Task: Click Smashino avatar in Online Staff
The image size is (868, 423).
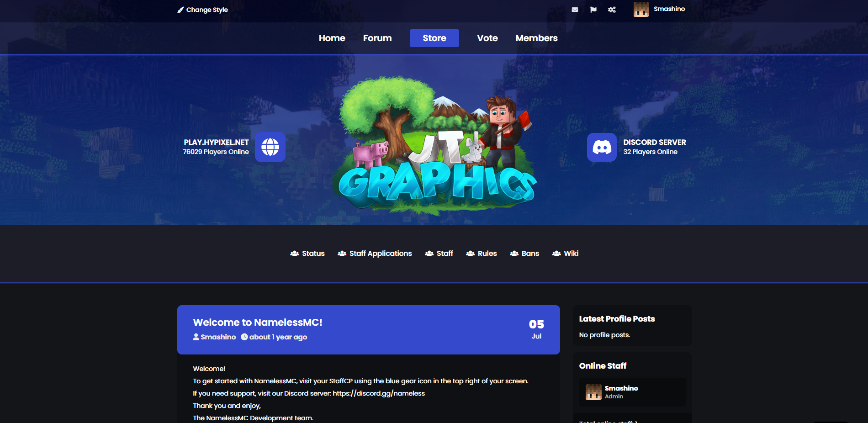Action: (593, 392)
